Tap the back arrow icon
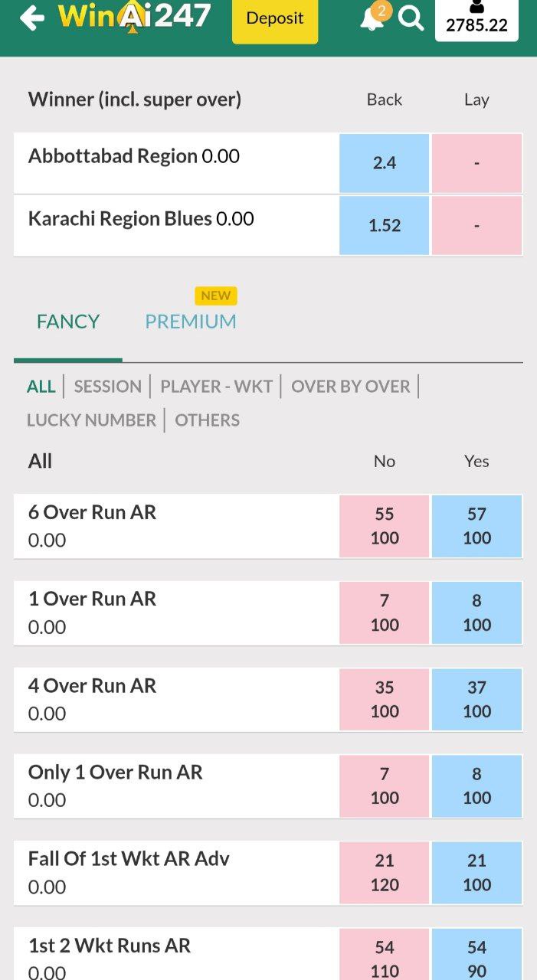This screenshot has width=537, height=980. point(31,18)
